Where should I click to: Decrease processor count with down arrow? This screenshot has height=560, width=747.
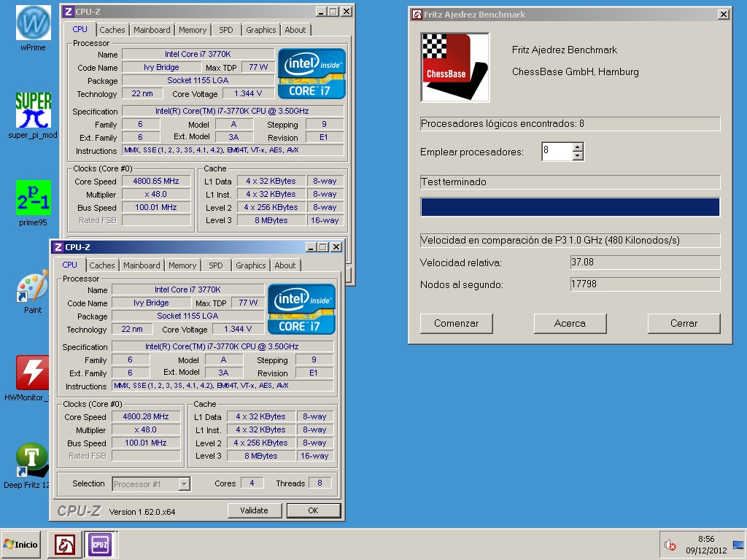(x=578, y=156)
